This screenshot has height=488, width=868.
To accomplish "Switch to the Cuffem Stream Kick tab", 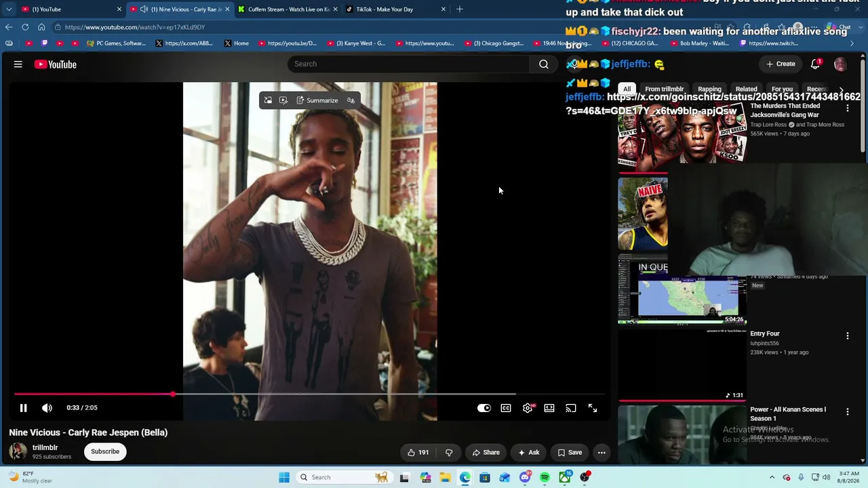I will click(288, 9).
